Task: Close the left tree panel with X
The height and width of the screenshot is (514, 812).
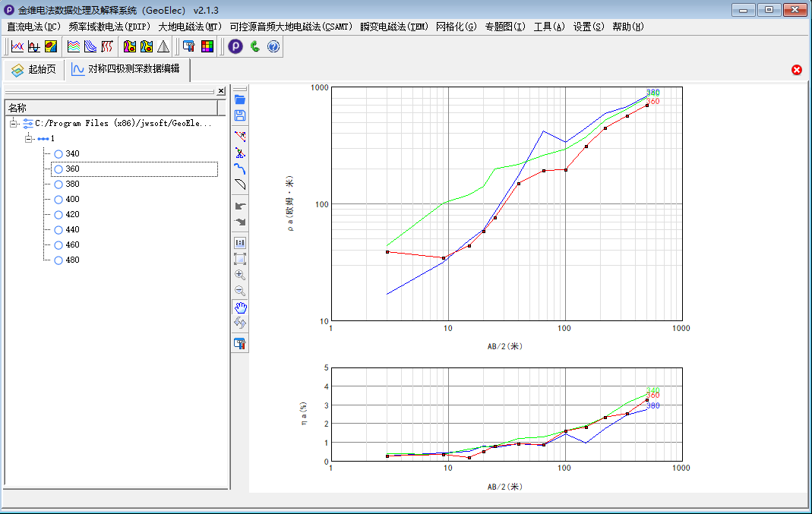Action: click(x=221, y=91)
